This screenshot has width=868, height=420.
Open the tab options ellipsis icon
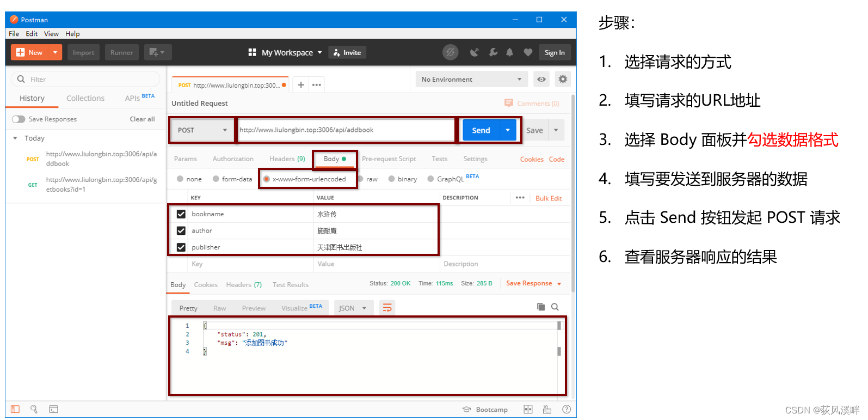(317, 85)
